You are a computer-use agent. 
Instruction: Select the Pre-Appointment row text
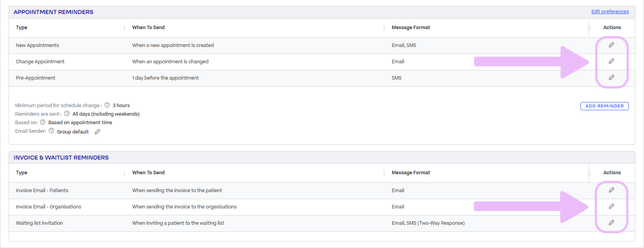coord(36,78)
